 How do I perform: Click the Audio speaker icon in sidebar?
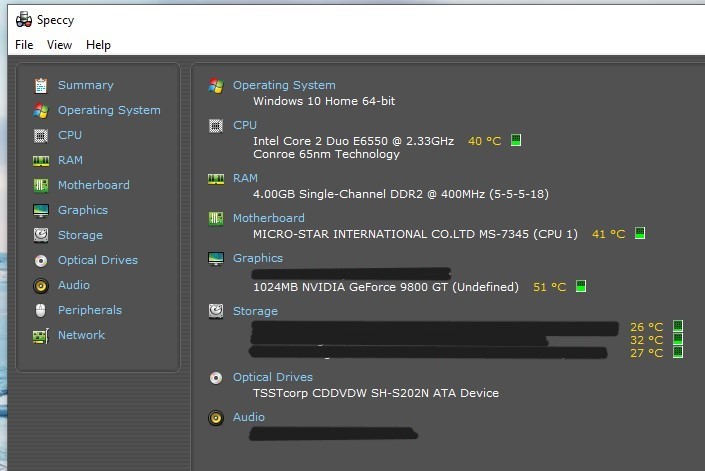(41, 286)
